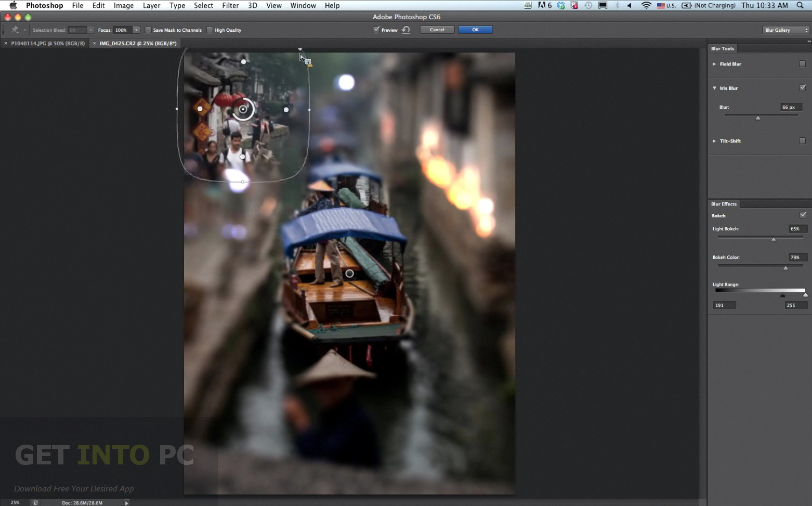Click the right feather handle of the iris
Image resolution: width=812 pixels, height=506 pixels.
[x=286, y=110]
